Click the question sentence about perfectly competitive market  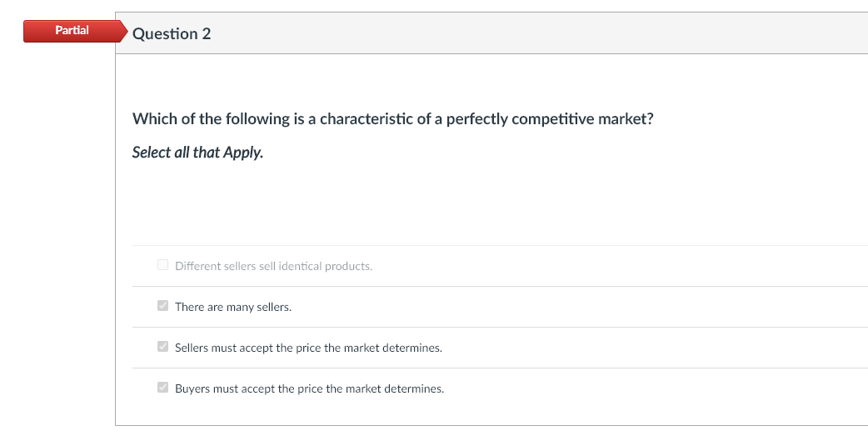[x=393, y=119]
